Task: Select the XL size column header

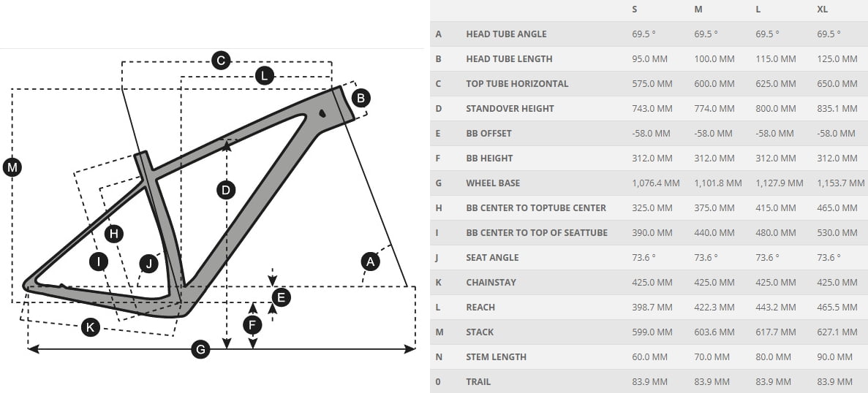Action: click(823, 9)
